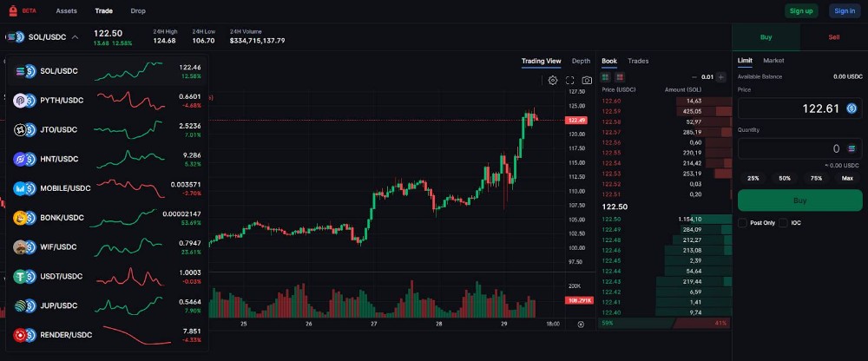
Task: Tick the IOC checkbox
Action: click(x=784, y=223)
